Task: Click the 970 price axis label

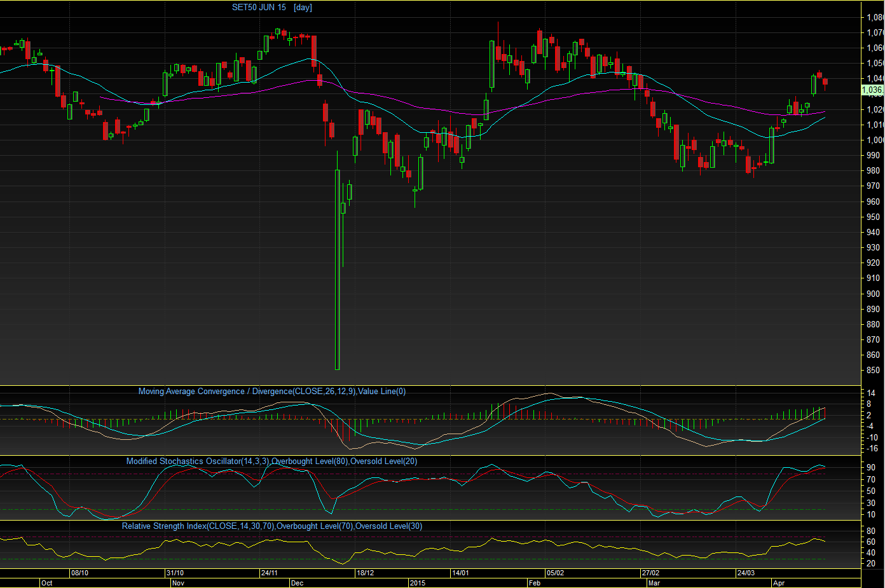Action: click(873, 186)
